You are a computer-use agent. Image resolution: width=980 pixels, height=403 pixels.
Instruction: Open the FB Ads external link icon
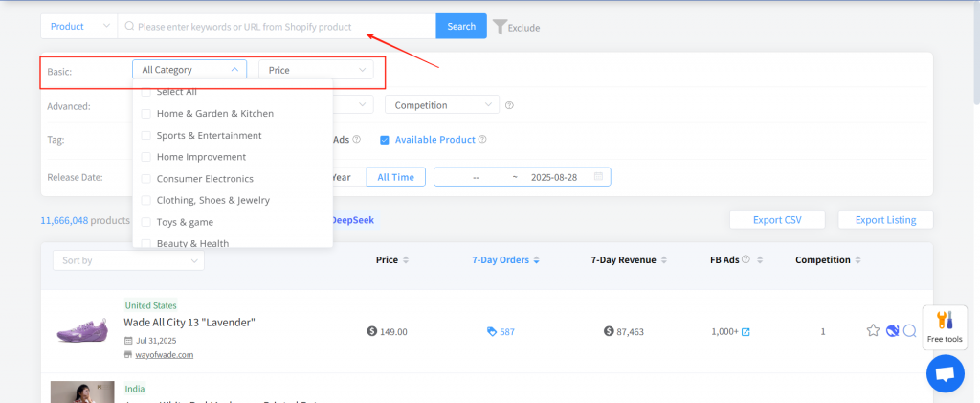tap(746, 332)
